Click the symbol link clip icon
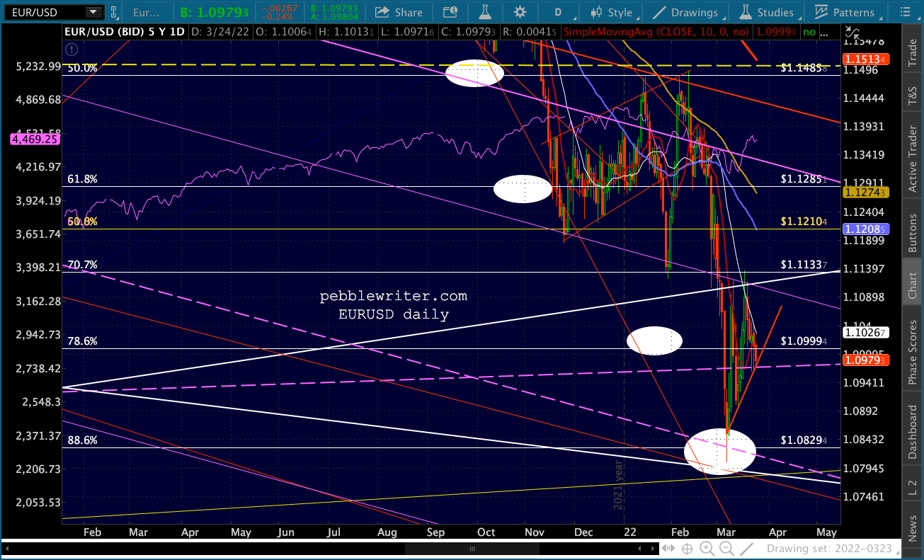Image resolution: width=924 pixels, height=560 pixels. 115,12
